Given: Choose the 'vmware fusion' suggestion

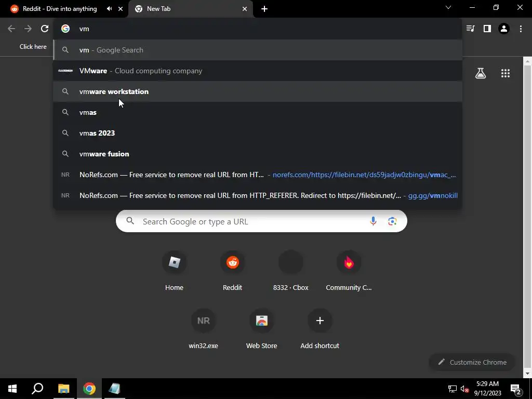Looking at the screenshot, I should [258, 154].
